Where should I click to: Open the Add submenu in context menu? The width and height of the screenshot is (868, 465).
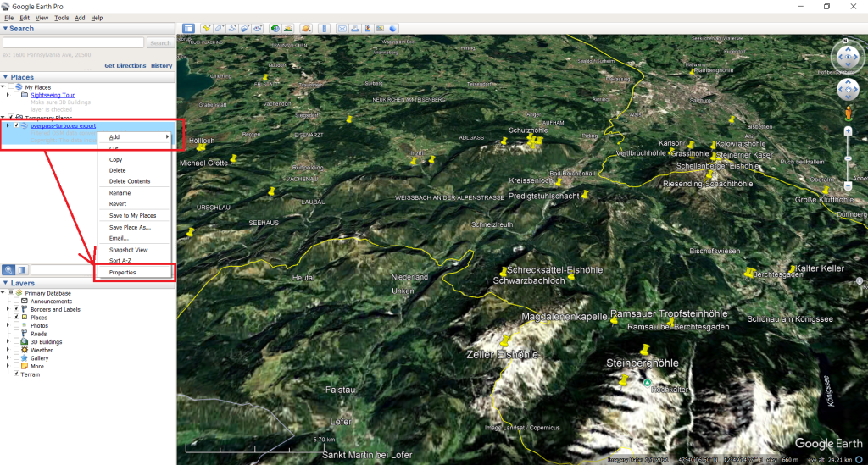(135, 136)
